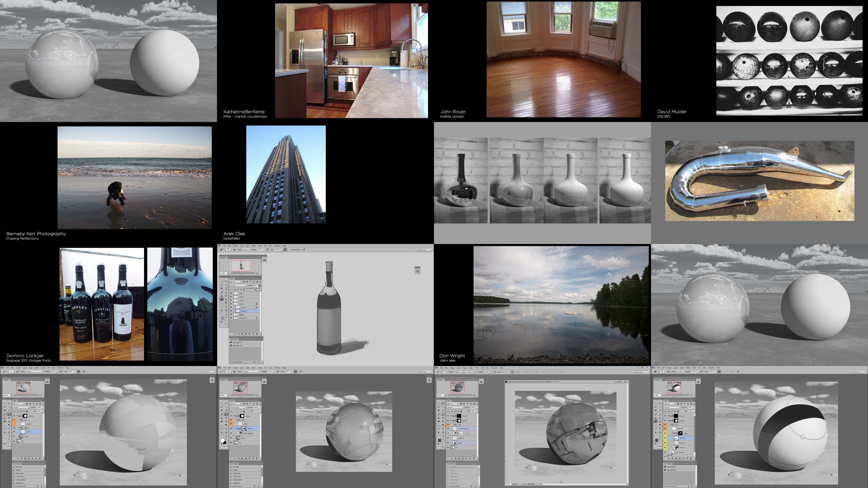Select Eyedropper tool in faceted sphere window
Image resolution: width=868 pixels, height=488 pixels.
coord(9,410)
